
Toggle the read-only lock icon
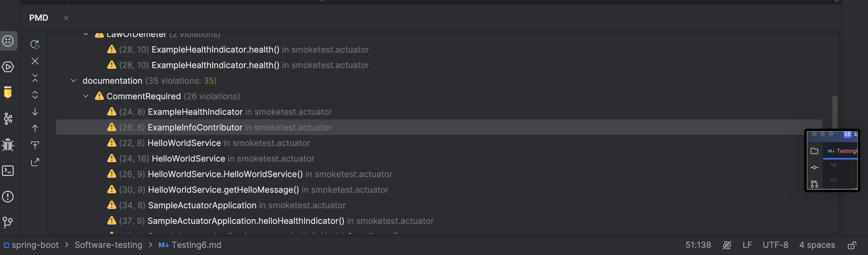[851, 245]
